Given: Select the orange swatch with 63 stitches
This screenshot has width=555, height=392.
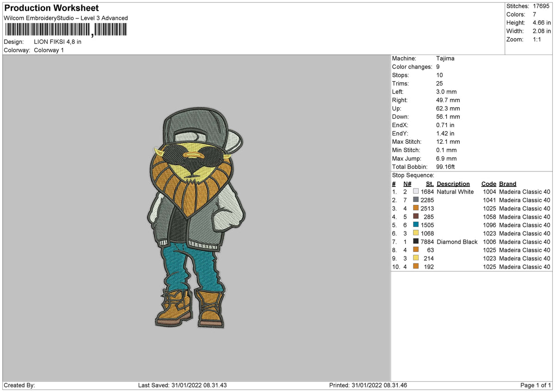Looking at the screenshot, I should click(x=416, y=250).
